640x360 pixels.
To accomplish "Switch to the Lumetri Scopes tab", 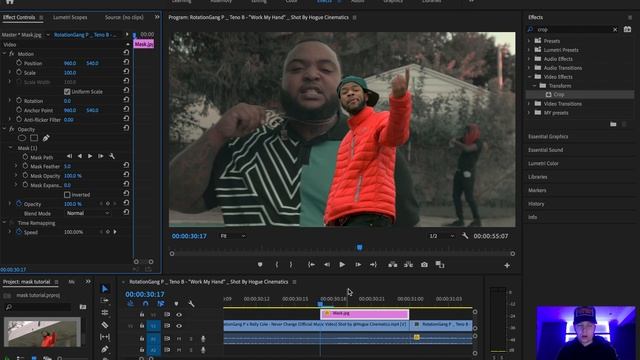I will click(x=70, y=18).
